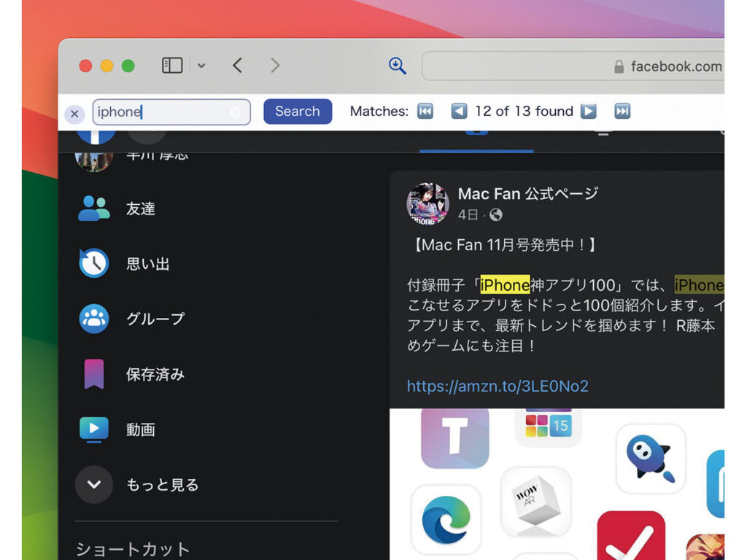The image size is (747, 560).
Task: Click the public globe icon on post
Action: point(496,215)
